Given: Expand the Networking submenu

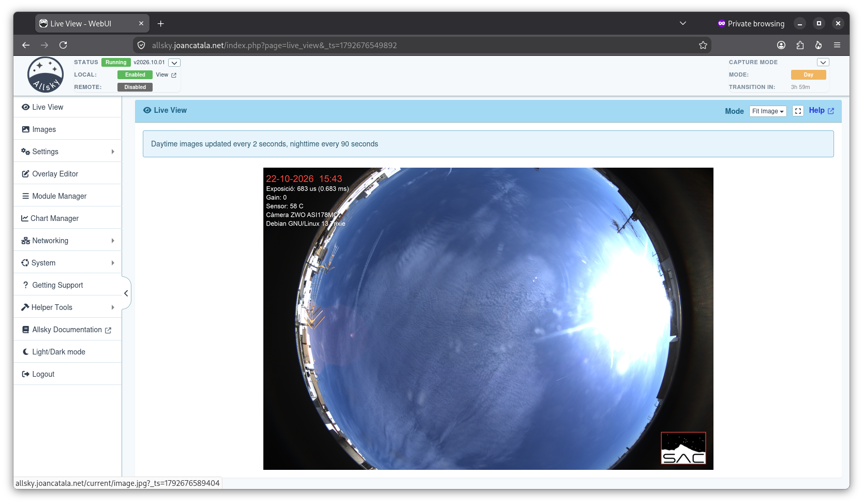Looking at the screenshot, I should pyautogui.click(x=67, y=241).
